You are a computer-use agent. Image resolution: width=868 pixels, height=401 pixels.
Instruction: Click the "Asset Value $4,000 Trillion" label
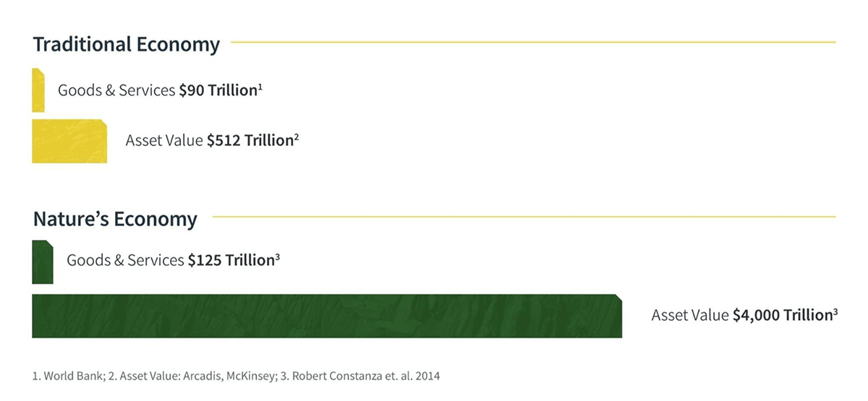click(741, 316)
